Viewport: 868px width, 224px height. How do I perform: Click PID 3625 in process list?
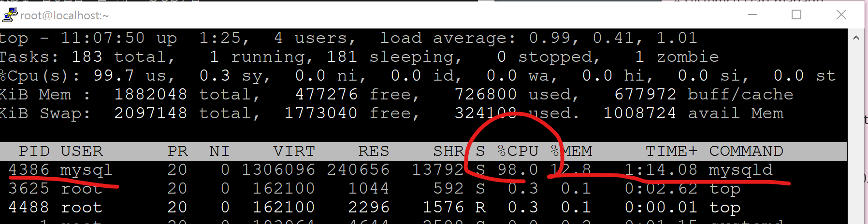coord(29,189)
